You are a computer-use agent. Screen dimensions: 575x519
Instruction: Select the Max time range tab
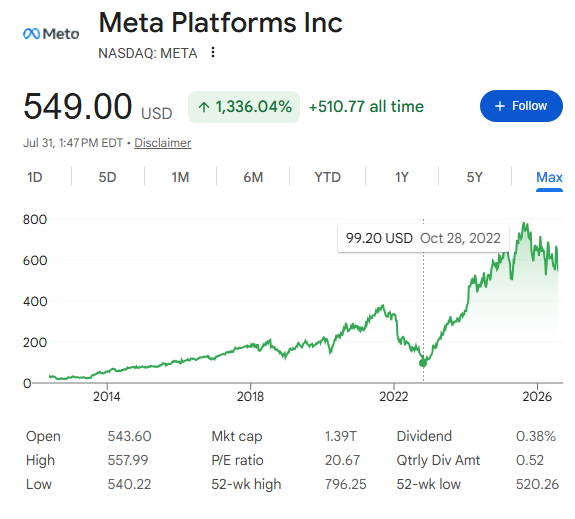(549, 178)
